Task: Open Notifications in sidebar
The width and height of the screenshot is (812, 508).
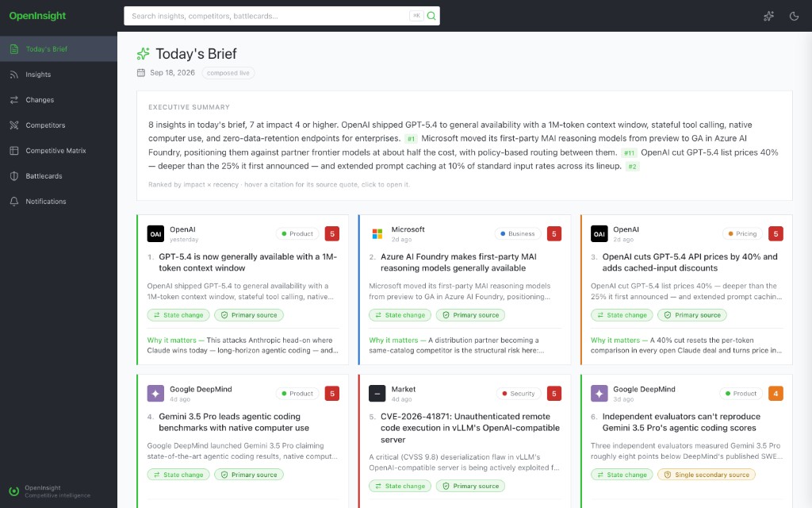Action: tap(59, 201)
